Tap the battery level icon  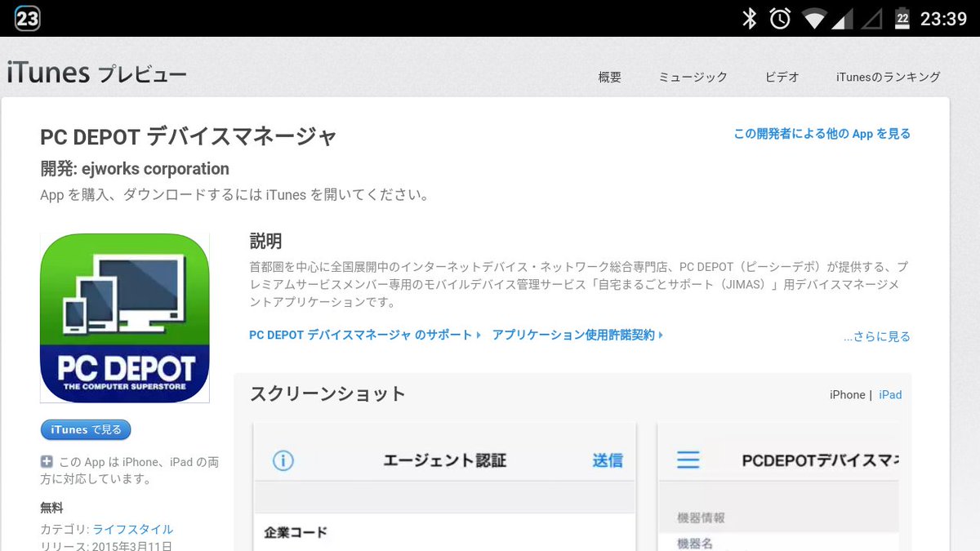[x=902, y=18]
